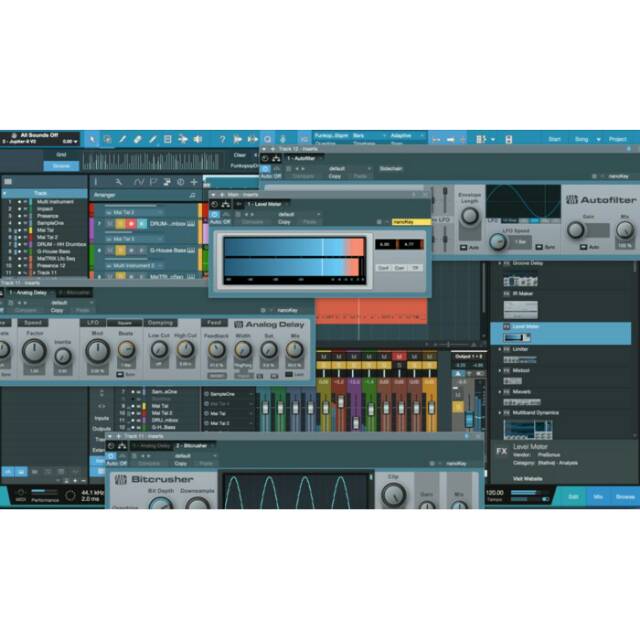Expand the Limiter effect entry
Image resolution: width=640 pixels, height=640 pixels.
pyautogui.click(x=500, y=349)
